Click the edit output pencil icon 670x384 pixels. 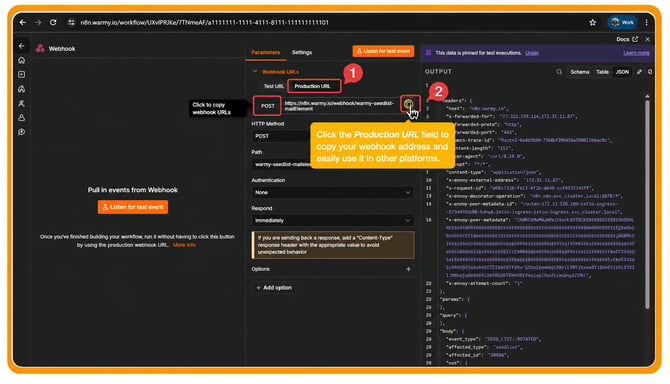[639, 72]
